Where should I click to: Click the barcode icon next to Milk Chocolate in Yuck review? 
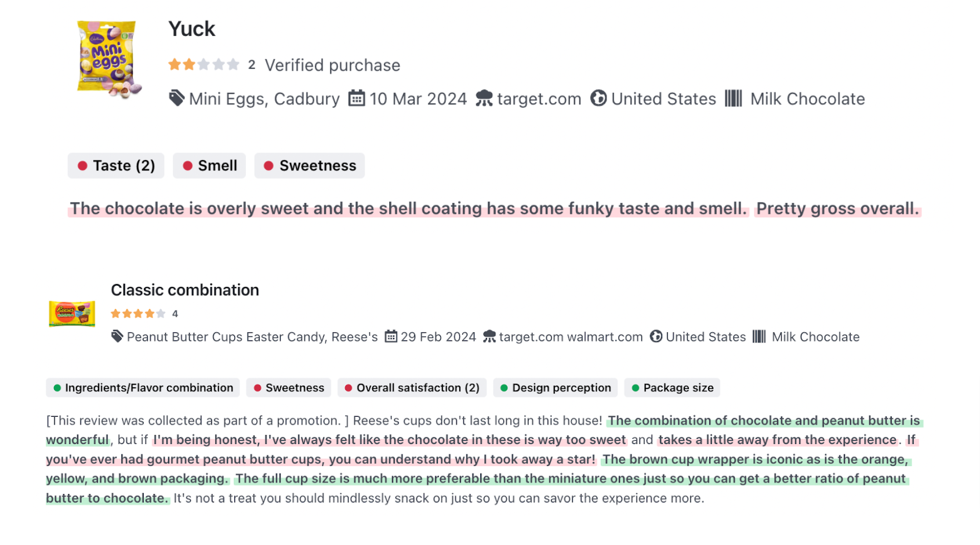[733, 99]
